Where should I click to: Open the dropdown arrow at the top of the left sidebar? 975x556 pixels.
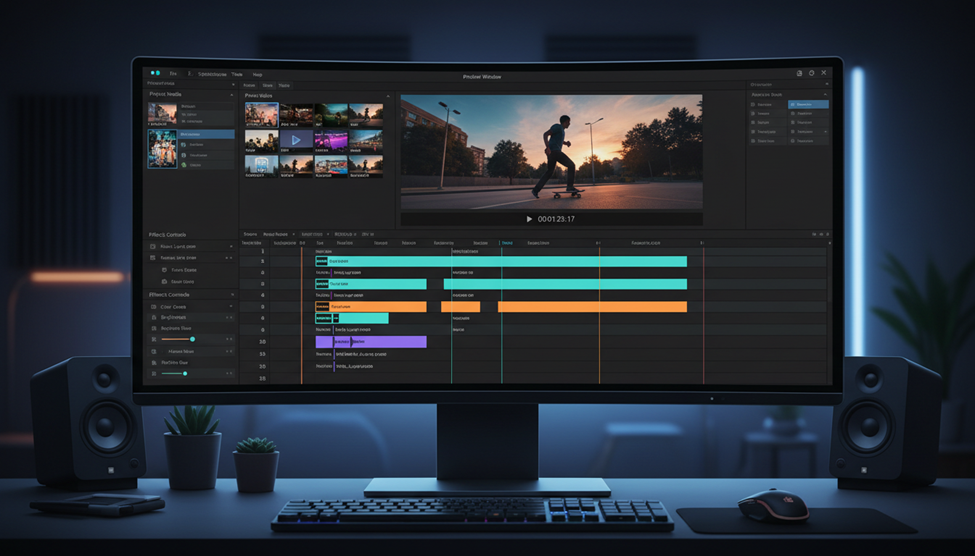pyautogui.click(x=233, y=84)
